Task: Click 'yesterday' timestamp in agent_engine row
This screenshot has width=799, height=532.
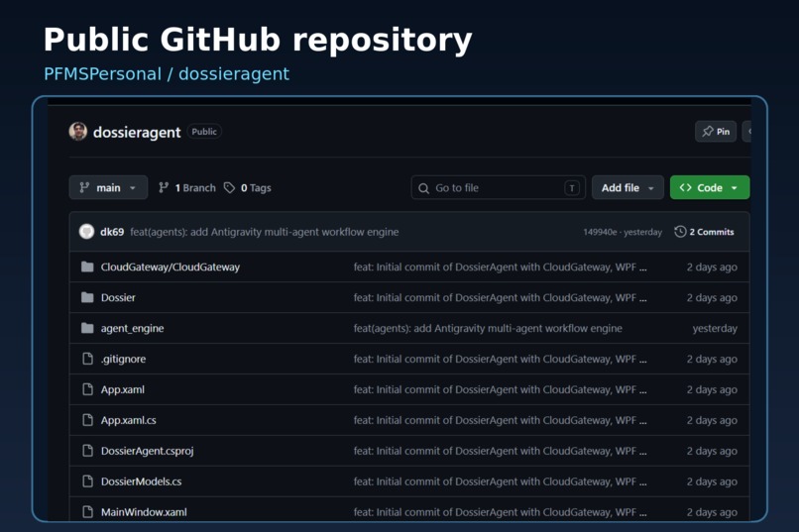Action: pyautogui.click(x=715, y=328)
